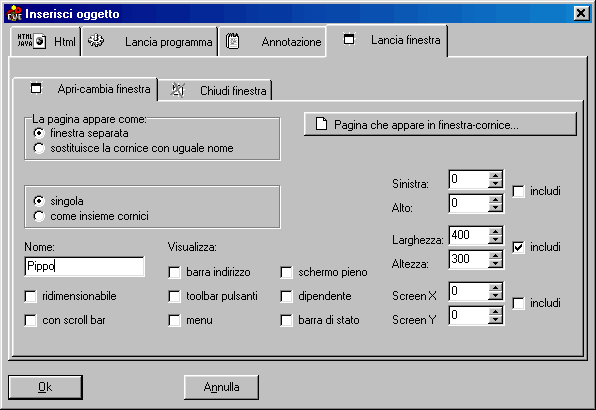
Task: Click the application icon in the title bar
Action: 14,13
